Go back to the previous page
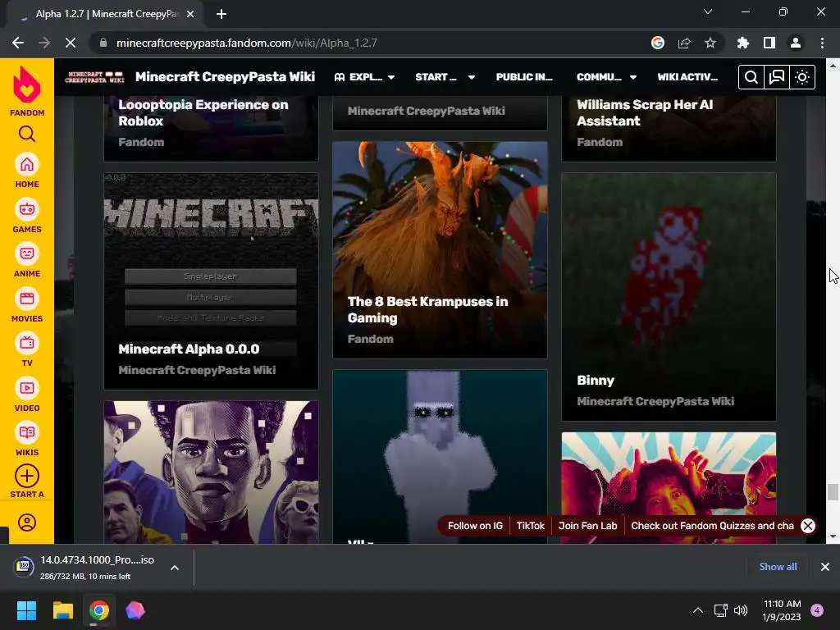This screenshot has height=630, width=840. tap(18, 43)
